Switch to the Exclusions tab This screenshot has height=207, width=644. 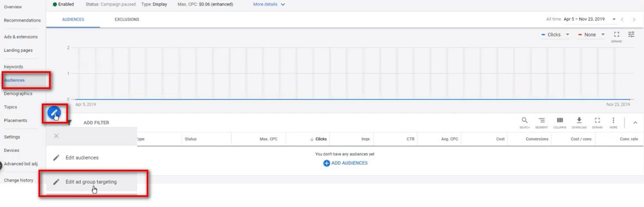[x=127, y=19]
